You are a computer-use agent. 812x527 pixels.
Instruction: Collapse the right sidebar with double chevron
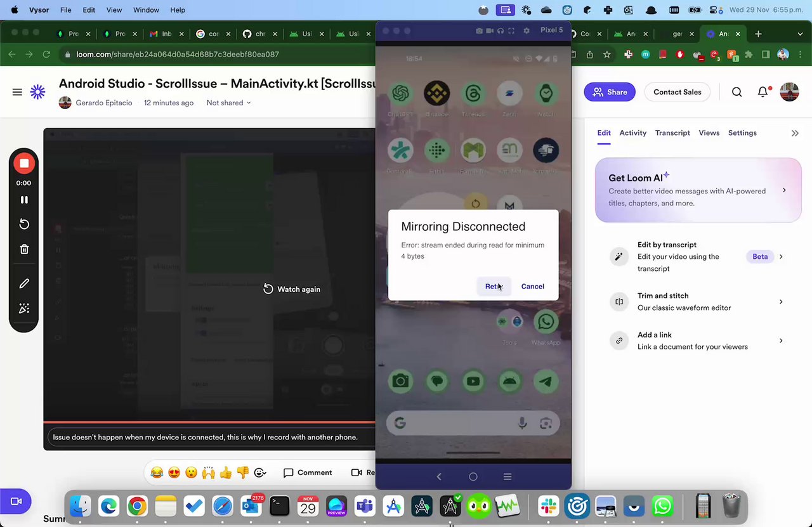point(795,133)
